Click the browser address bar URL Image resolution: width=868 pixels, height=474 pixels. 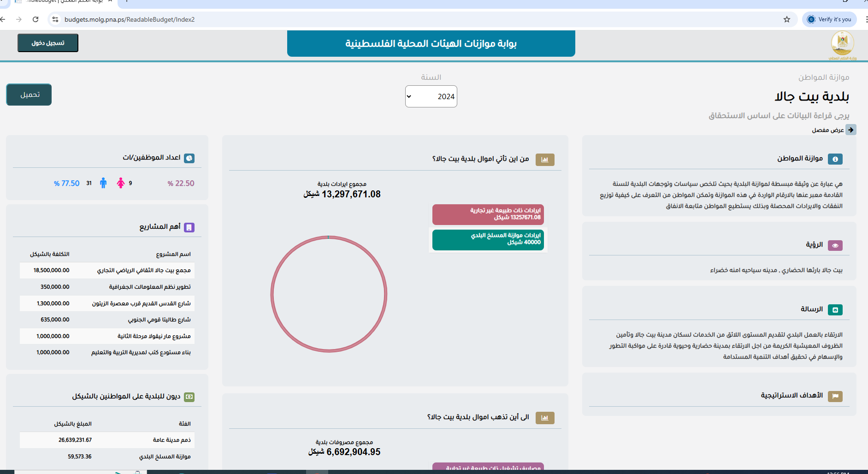point(129,19)
